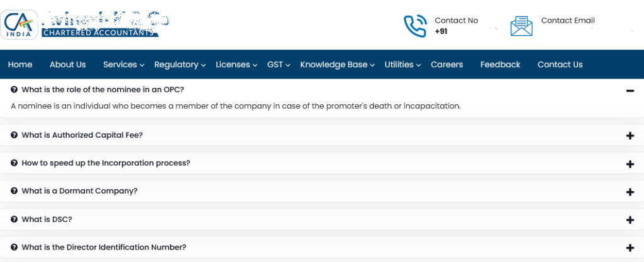644x262 pixels.
Task: Visit the Contact Us page
Action: pyautogui.click(x=560, y=65)
